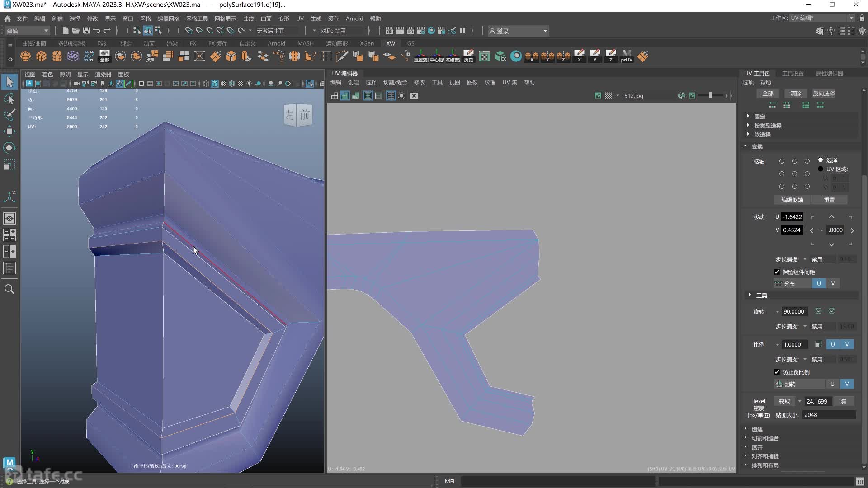The height and width of the screenshot is (488, 868).
Task: Activate the Lasso select tool
Action: pos(9,99)
